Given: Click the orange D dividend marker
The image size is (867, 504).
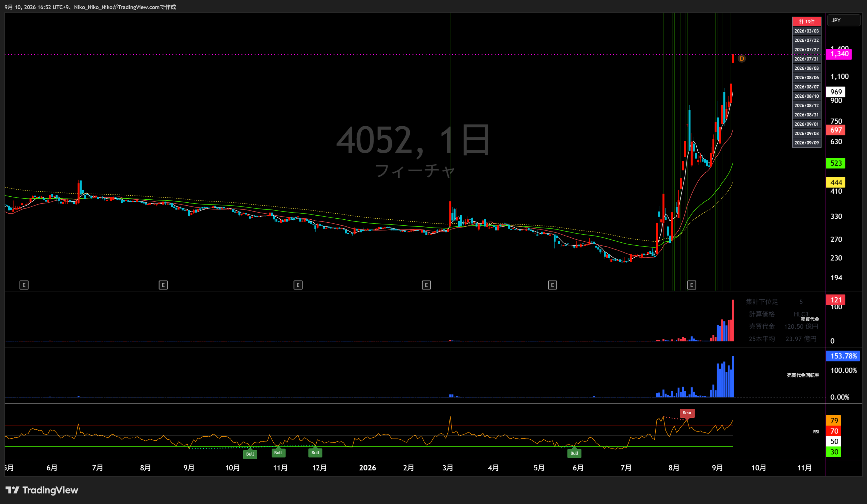Looking at the screenshot, I should [x=742, y=59].
